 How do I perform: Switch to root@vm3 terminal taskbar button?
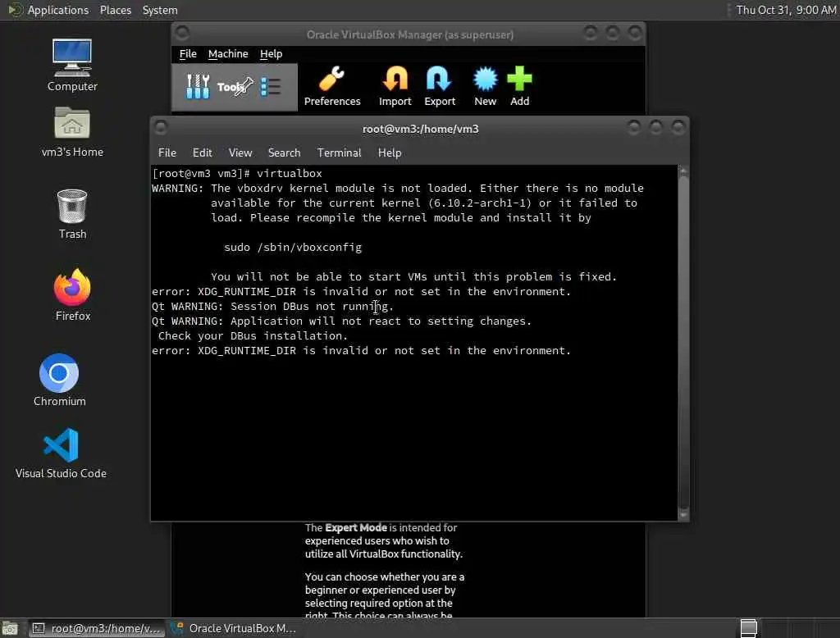click(97, 628)
